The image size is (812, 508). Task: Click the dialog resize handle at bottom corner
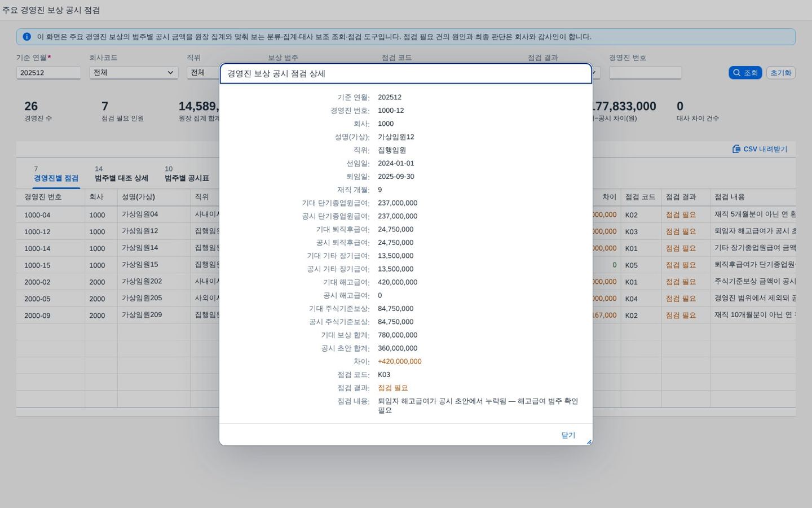tap(589, 442)
